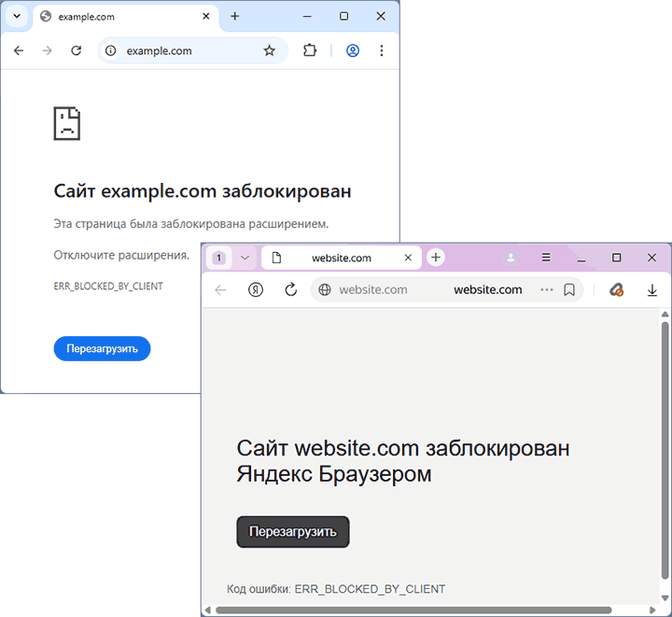Expand Yandex tab list chevron
The width and height of the screenshot is (672, 617).
point(245,258)
